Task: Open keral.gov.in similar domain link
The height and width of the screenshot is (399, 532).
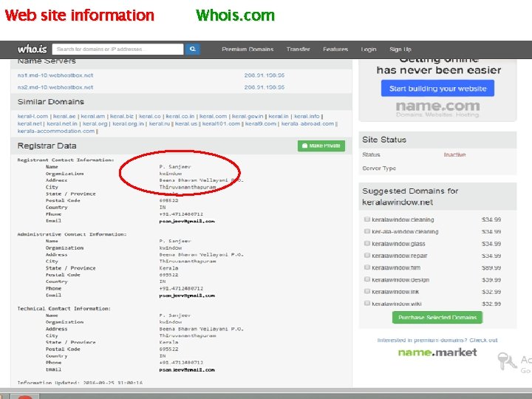Action: 248,117
